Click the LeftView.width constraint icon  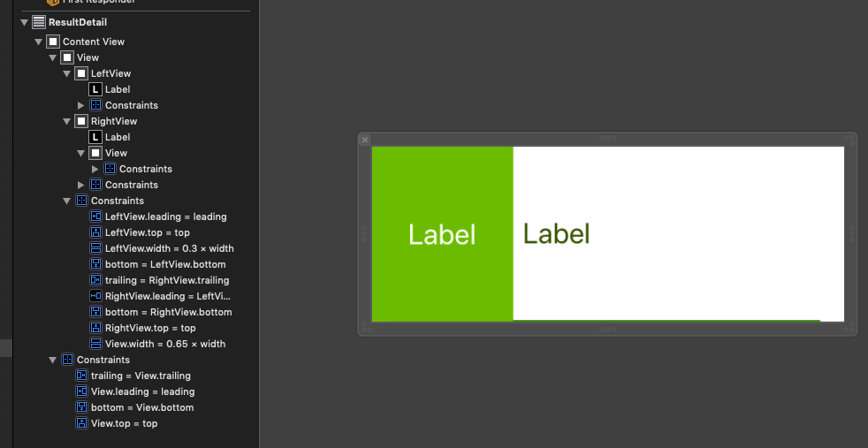pos(95,248)
